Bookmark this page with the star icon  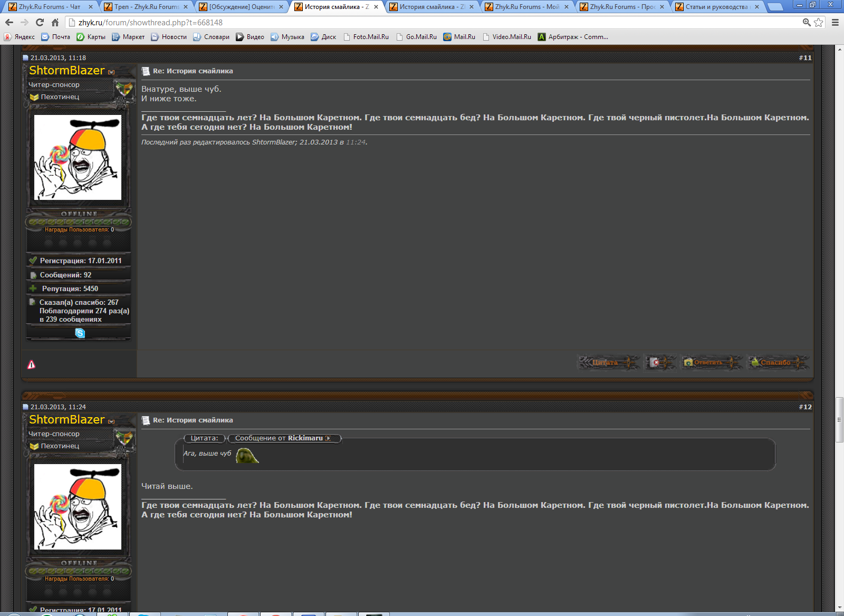[818, 22]
